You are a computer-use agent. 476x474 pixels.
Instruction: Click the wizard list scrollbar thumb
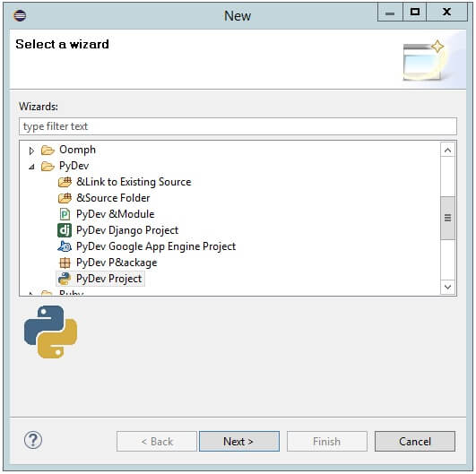[447, 218]
